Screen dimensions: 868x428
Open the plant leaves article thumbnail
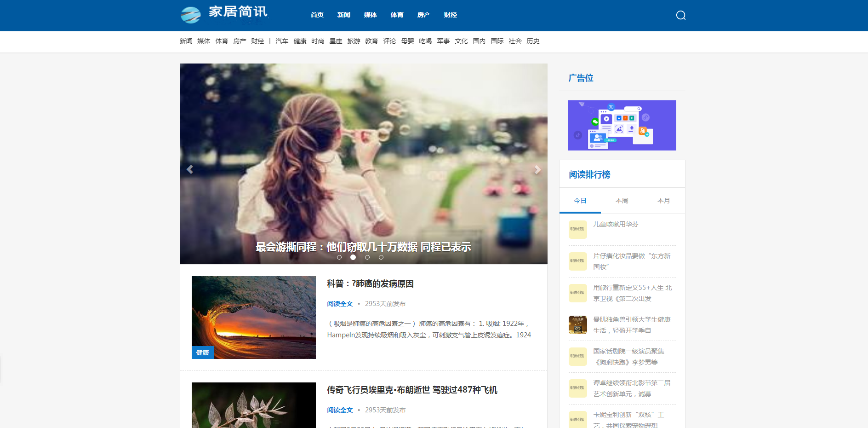[254, 405]
